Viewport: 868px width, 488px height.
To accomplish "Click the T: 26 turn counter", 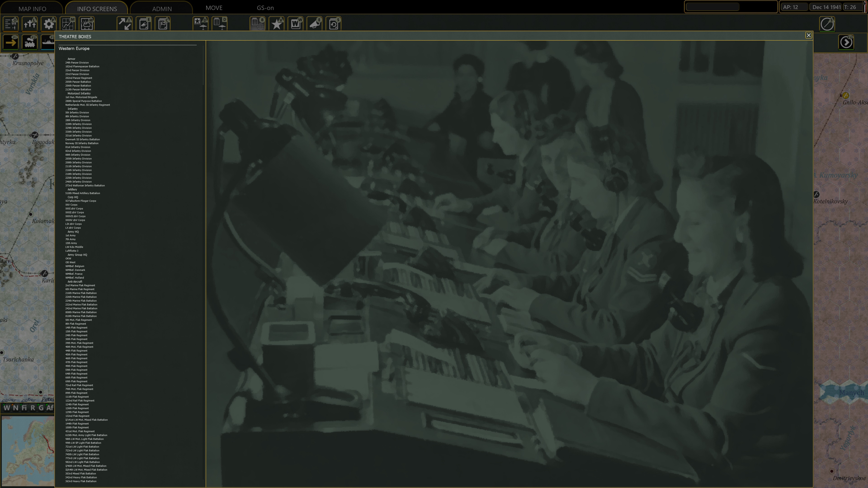I will tap(852, 7).
